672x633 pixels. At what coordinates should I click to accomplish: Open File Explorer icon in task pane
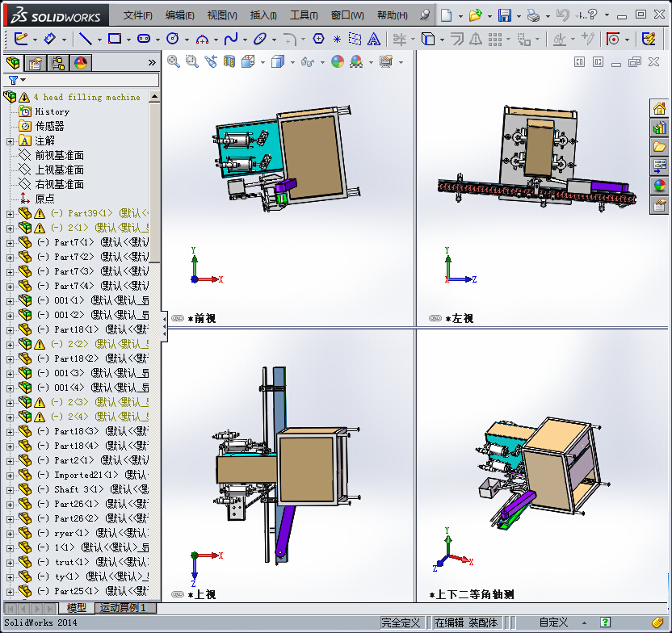click(x=659, y=148)
